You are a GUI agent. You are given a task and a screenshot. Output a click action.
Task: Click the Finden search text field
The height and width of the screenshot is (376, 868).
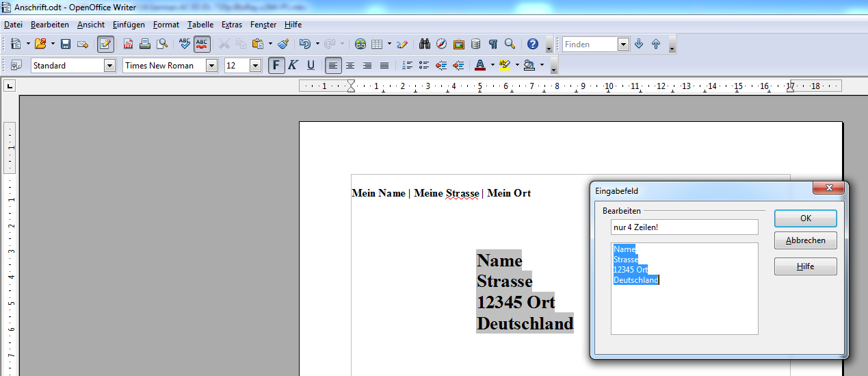click(x=590, y=45)
